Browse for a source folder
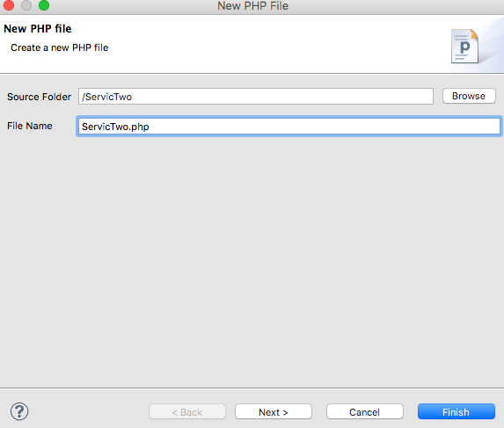The image size is (504, 428). point(469,96)
